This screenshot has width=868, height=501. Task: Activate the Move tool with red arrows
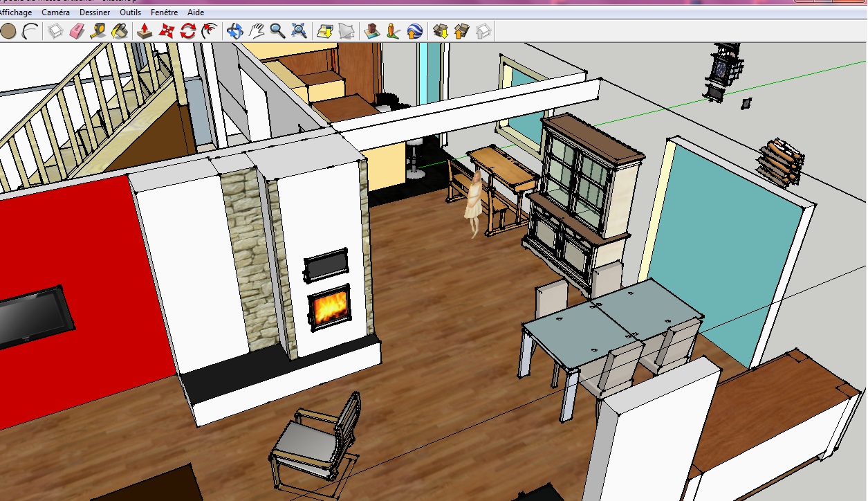[x=166, y=31]
